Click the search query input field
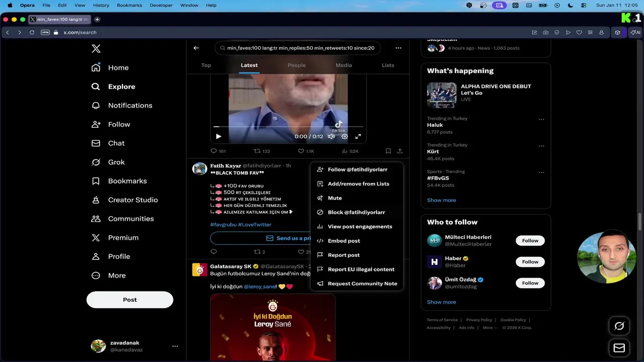644x362 pixels. point(298,48)
